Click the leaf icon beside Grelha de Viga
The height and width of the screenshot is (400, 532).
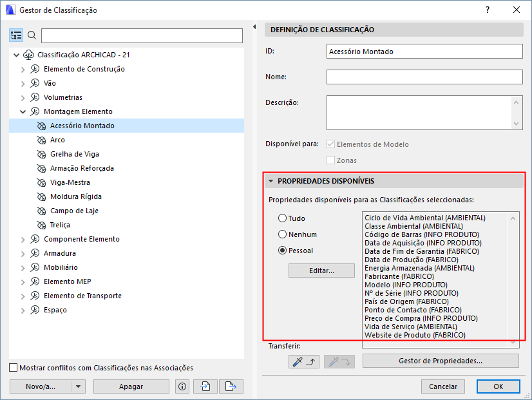point(41,155)
